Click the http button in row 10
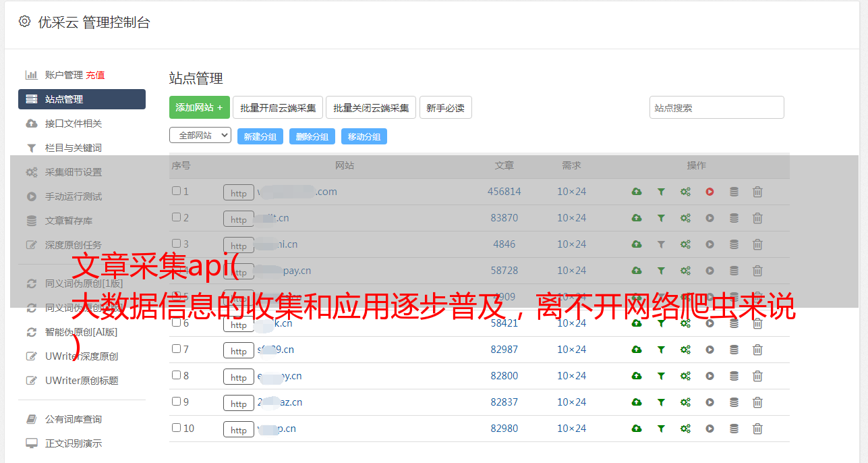This screenshot has width=868, height=463. (239, 430)
